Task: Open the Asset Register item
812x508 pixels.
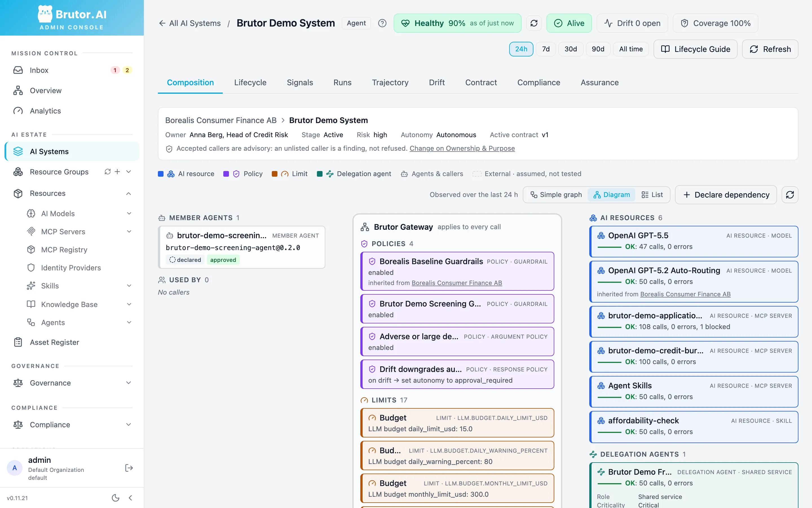Action: click(72, 342)
